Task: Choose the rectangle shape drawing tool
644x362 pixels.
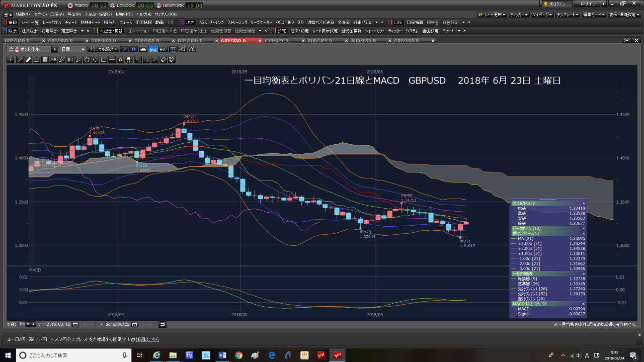Action: (x=104, y=60)
